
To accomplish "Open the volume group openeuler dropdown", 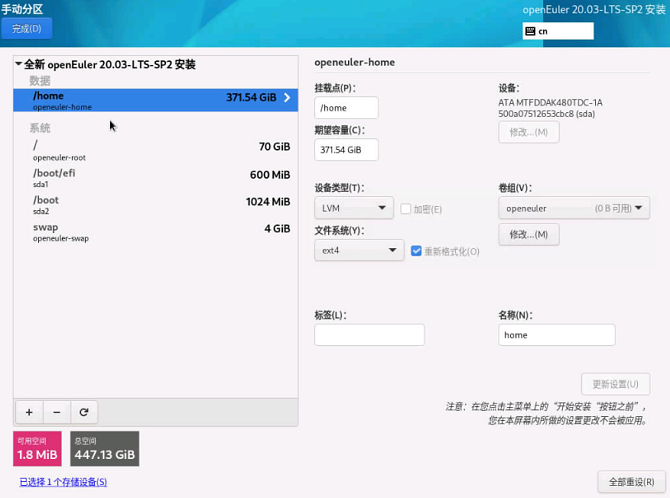I will [x=574, y=209].
